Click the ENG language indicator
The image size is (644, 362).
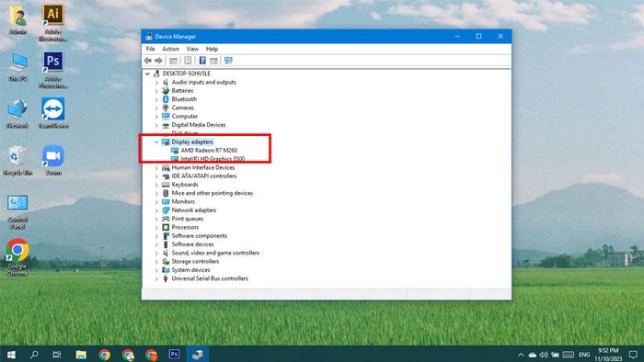584,355
